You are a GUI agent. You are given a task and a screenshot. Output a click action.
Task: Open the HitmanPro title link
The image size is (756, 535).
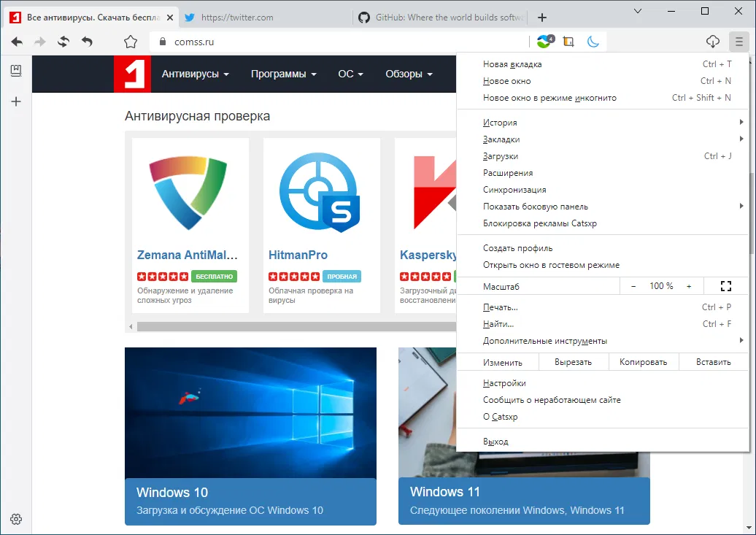click(x=298, y=255)
